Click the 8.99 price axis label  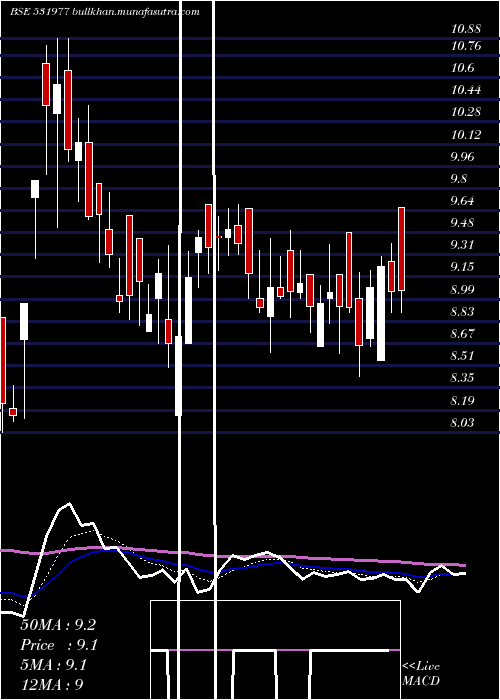pyautogui.click(x=462, y=290)
